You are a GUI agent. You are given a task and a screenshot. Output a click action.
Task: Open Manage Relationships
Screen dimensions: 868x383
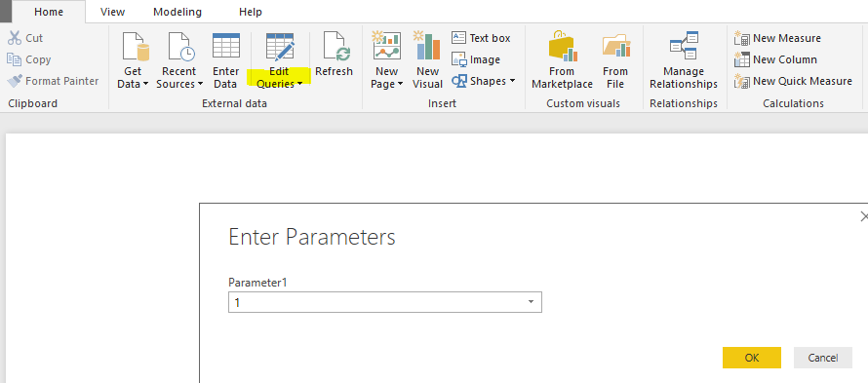pyautogui.click(x=684, y=60)
